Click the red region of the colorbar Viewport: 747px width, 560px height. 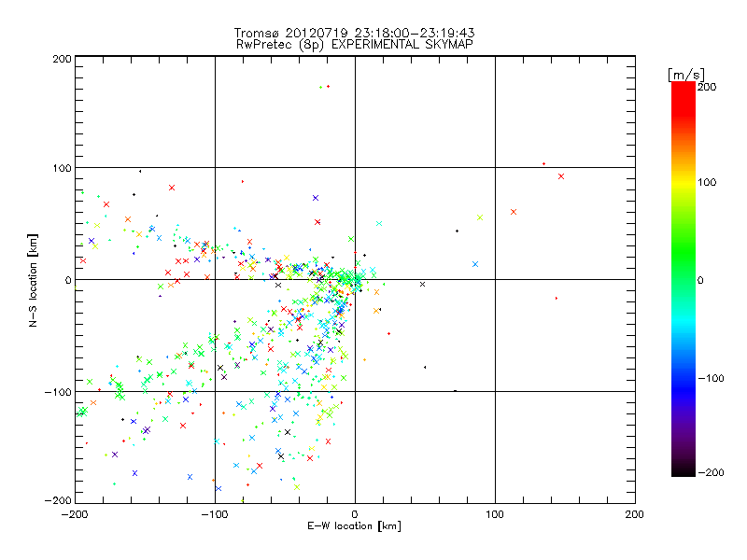(684, 98)
